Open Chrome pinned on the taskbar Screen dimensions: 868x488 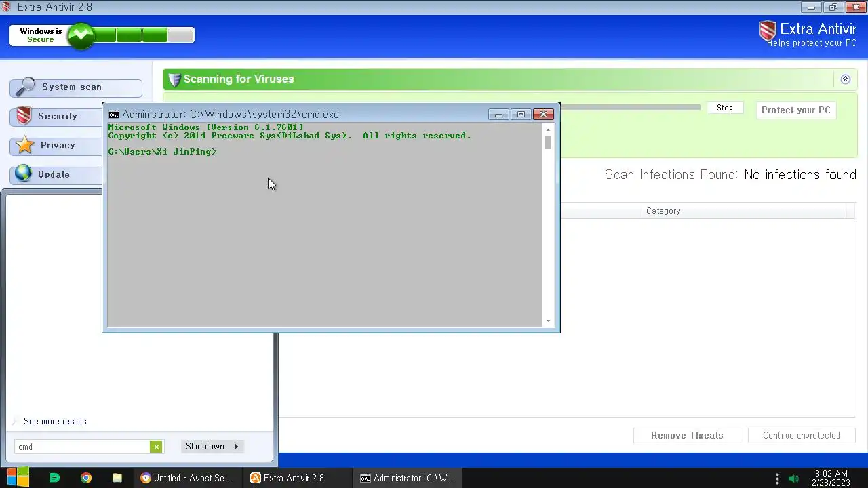click(86, 478)
